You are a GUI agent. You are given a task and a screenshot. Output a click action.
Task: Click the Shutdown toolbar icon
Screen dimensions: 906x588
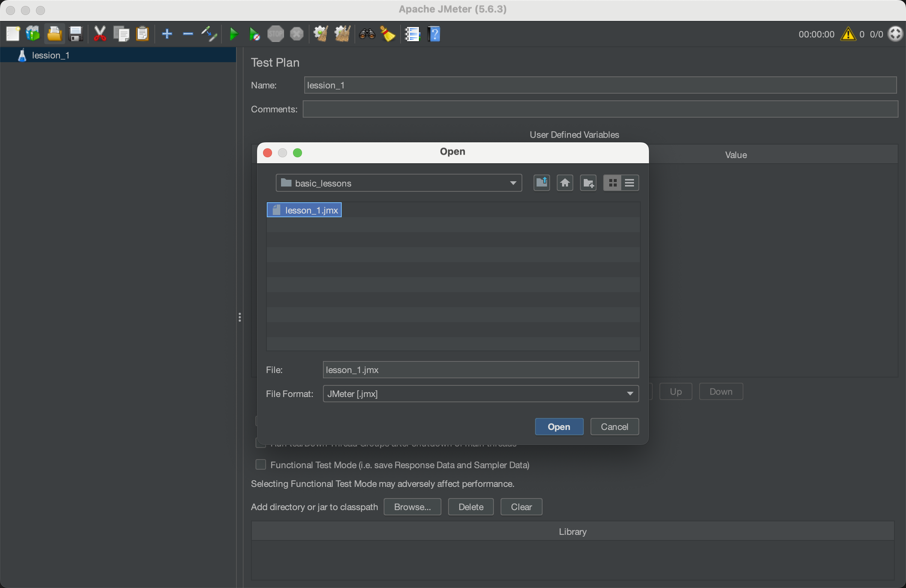pyautogui.click(x=296, y=34)
